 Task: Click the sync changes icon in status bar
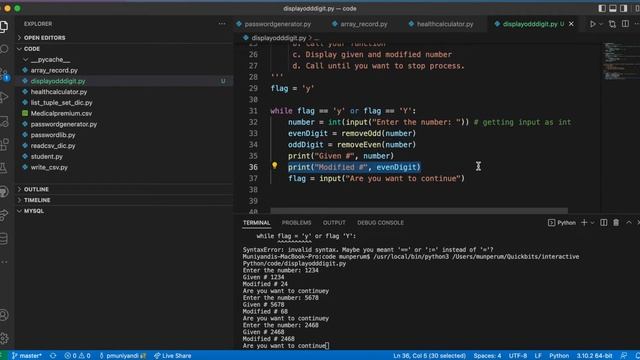coord(53,356)
